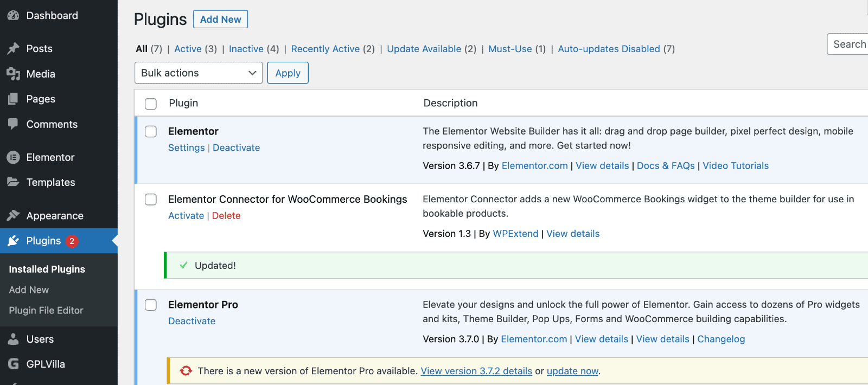Click the green checkmark beside Updated!
868x385 pixels.
tap(183, 265)
